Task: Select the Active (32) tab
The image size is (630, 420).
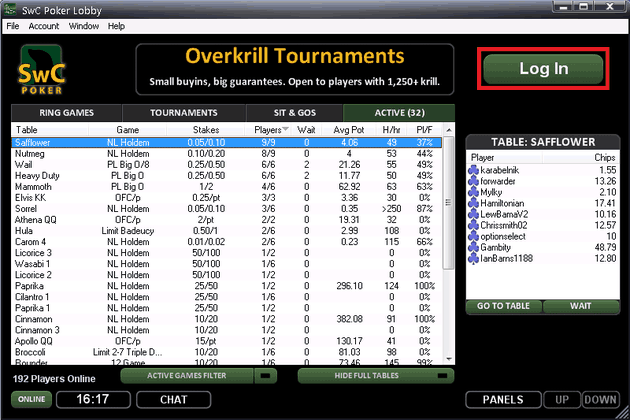Action: coord(399,113)
